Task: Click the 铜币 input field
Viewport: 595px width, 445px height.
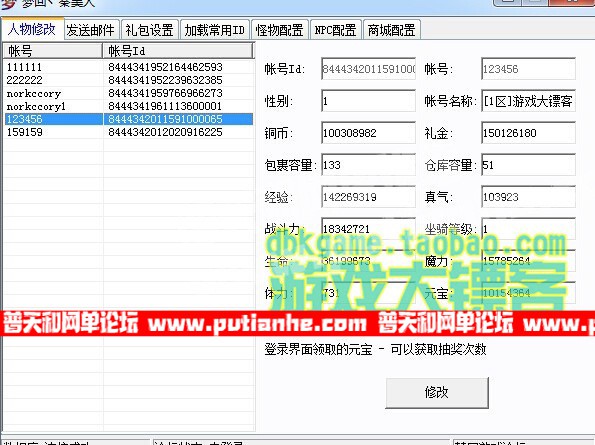Action: coord(368,133)
